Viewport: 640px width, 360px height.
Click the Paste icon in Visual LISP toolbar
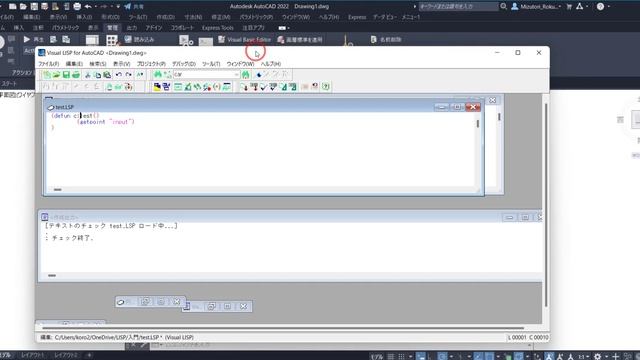(107, 75)
